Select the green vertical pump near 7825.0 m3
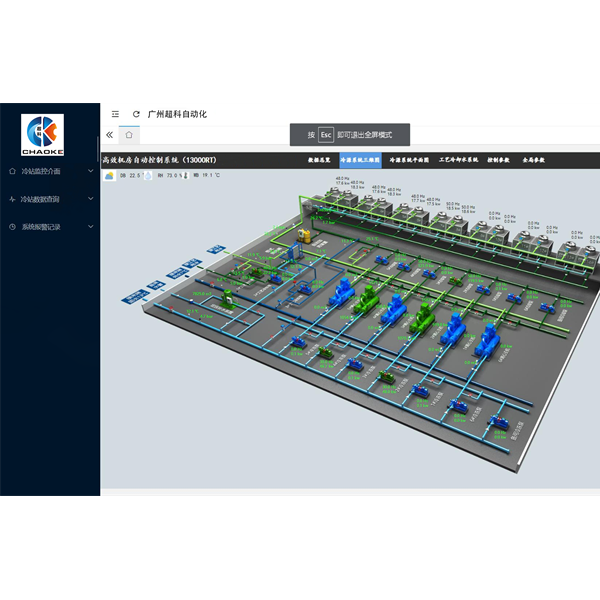This screenshot has height=600, width=600. pos(228,298)
